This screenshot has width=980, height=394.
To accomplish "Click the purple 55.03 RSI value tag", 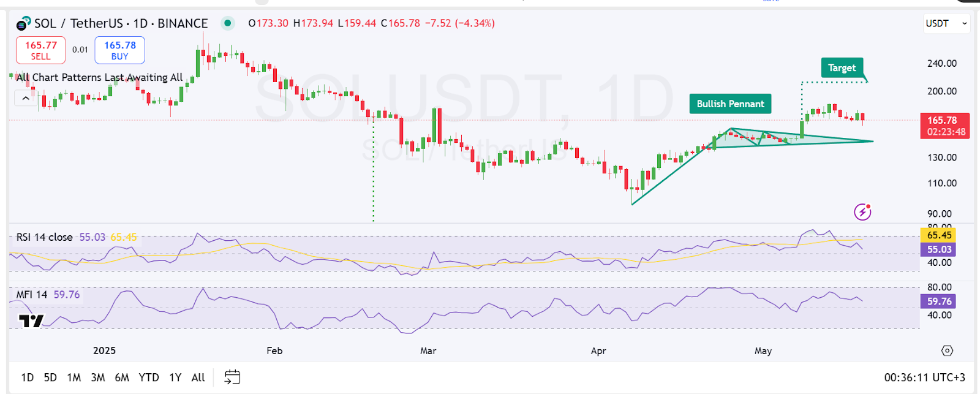I will pos(938,249).
